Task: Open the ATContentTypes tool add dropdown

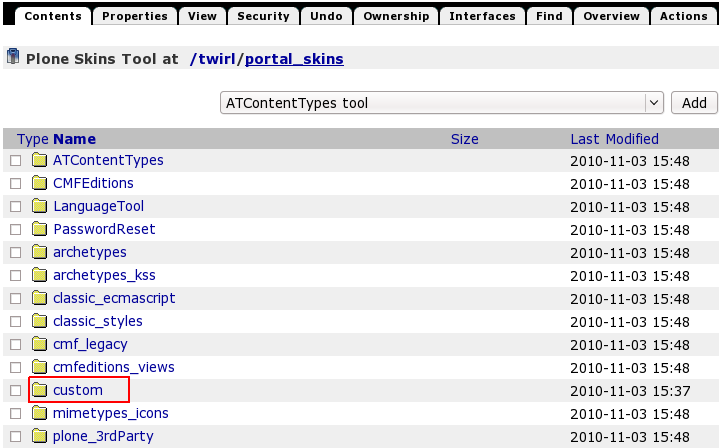Action: [x=442, y=103]
